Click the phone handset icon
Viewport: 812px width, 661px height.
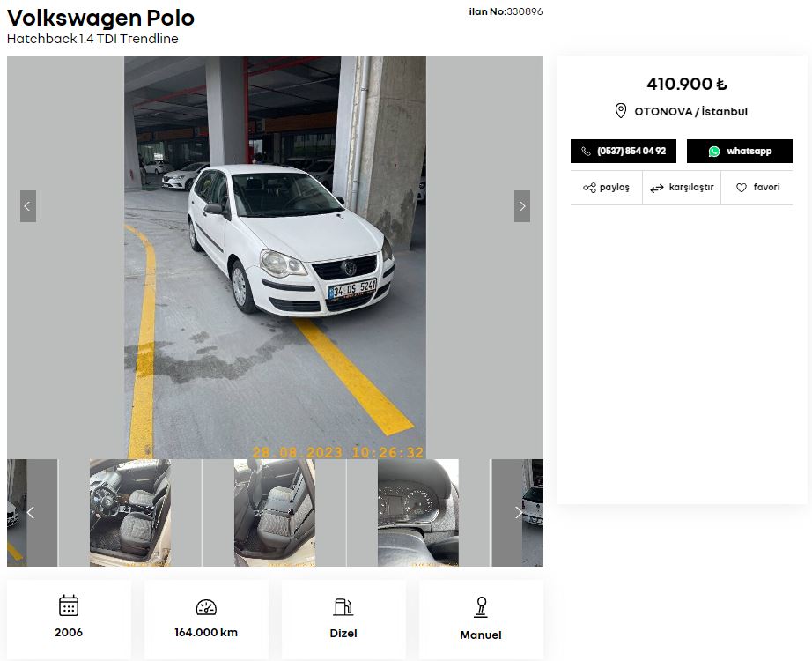586,152
